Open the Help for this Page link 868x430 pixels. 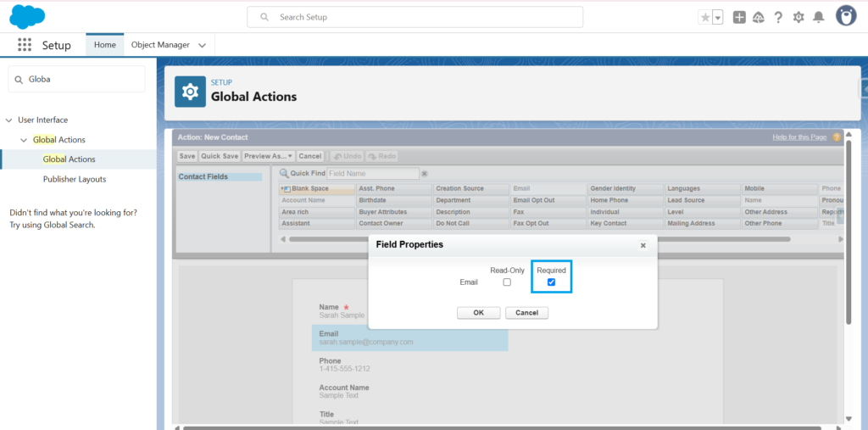[x=798, y=137]
